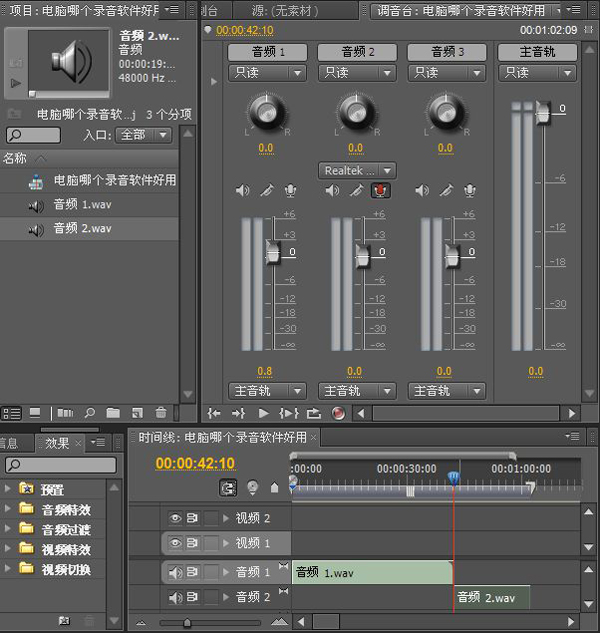Start recording with the red record button
600x633 pixels.
pyautogui.click(x=338, y=413)
